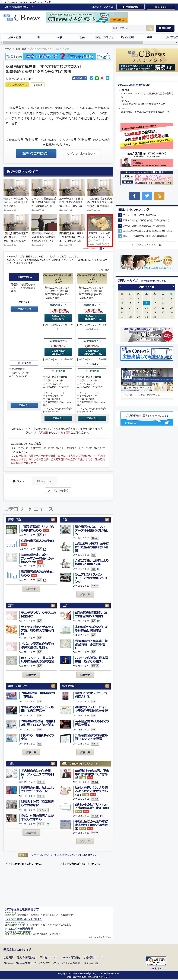
Task: Open the 医療・介護クイズ ナレッジUP banner
Action: click(58, 56)
